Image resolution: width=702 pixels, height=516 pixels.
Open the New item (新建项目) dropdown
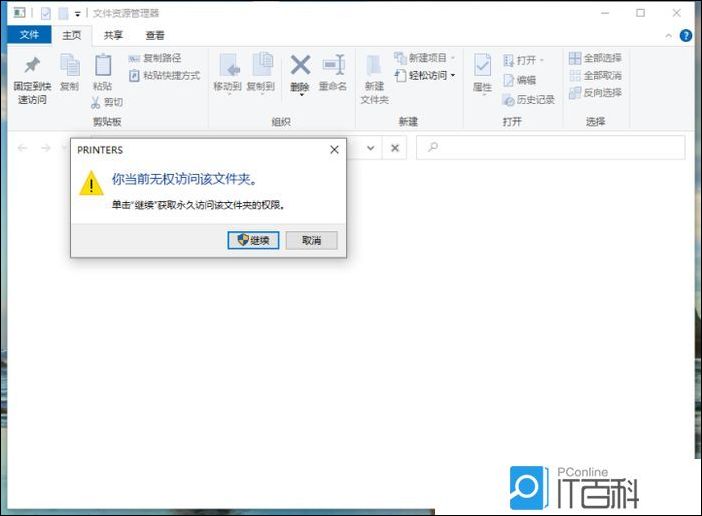424,58
